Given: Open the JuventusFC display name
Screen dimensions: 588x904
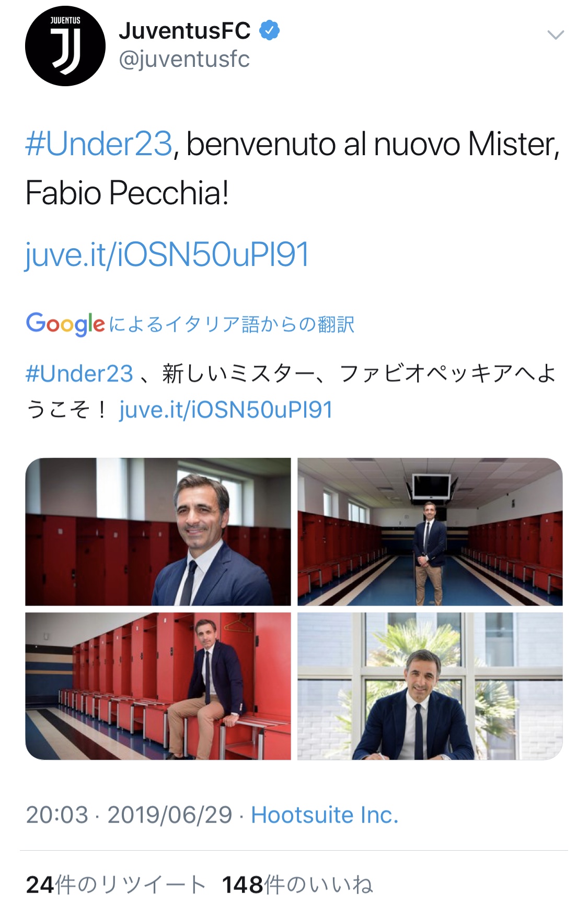Looking at the screenshot, I should tap(185, 31).
